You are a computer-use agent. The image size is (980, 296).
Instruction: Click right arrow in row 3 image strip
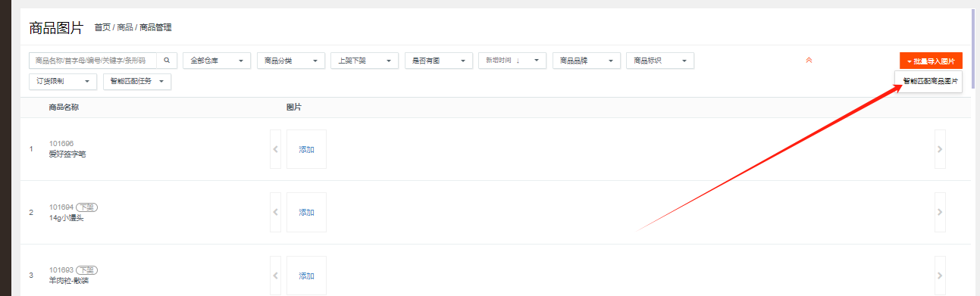tap(940, 276)
